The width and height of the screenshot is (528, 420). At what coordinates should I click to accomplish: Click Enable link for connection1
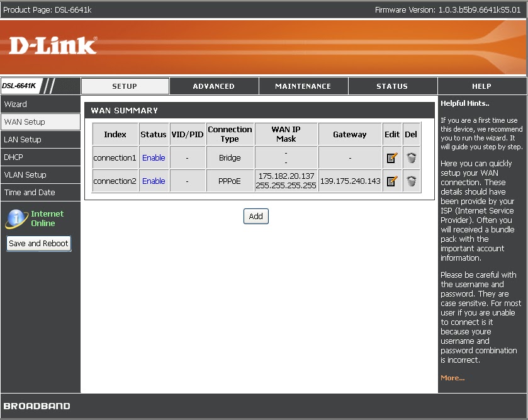(x=154, y=157)
